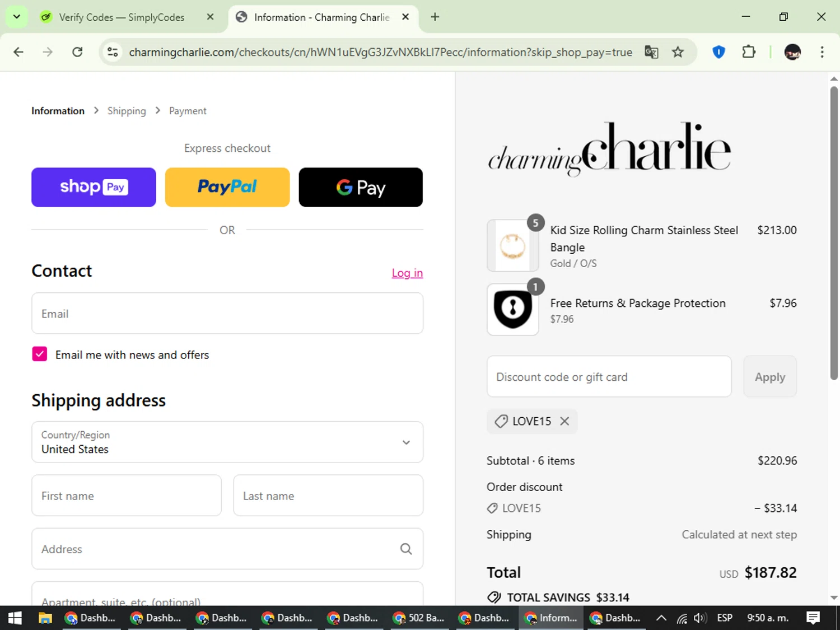Go forward in browser history
Image resolution: width=840 pixels, height=630 pixels.
[x=48, y=52]
